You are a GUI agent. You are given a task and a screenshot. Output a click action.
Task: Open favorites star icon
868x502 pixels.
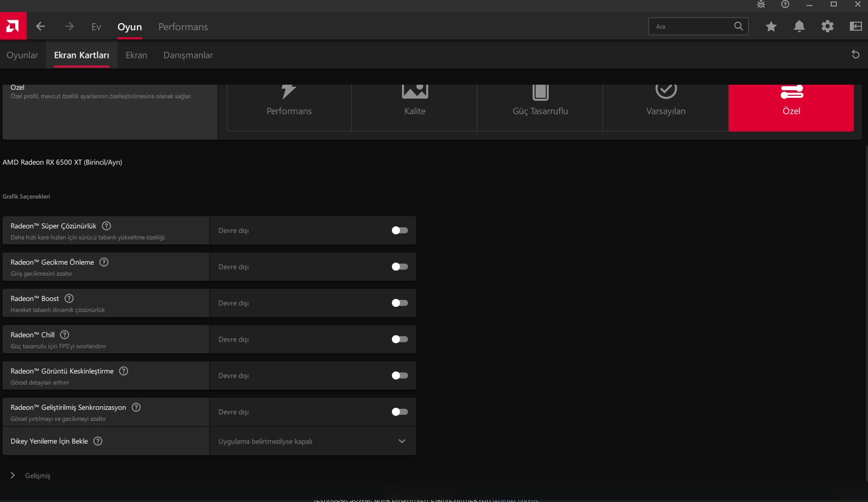[x=771, y=26]
